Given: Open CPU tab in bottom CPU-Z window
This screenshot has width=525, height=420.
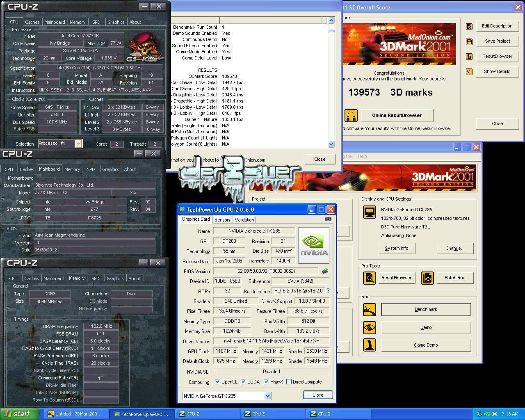Looking at the screenshot, I should point(13,278).
